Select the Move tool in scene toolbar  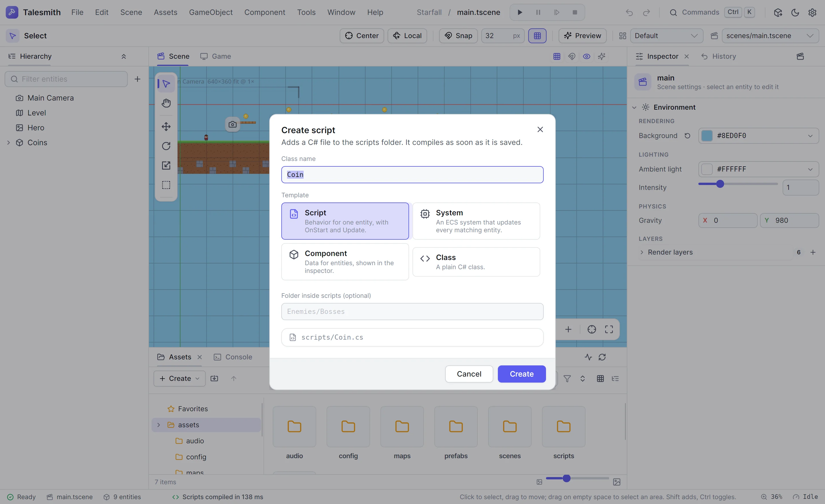coord(166,127)
